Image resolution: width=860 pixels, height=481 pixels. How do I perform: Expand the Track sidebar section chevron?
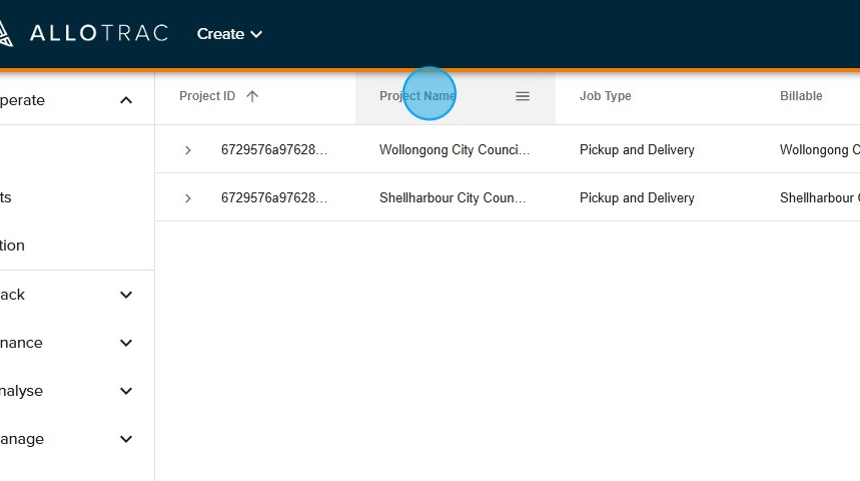[126, 295]
